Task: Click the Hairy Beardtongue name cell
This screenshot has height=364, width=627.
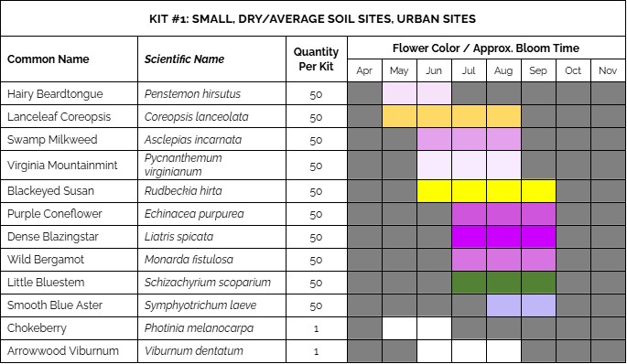Action: click(70, 94)
